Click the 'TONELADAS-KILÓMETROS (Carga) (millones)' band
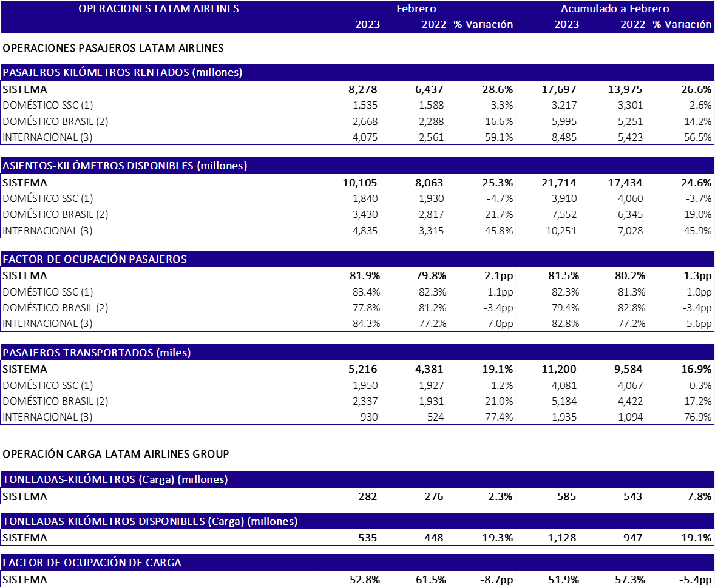The image size is (715, 588). [357, 479]
